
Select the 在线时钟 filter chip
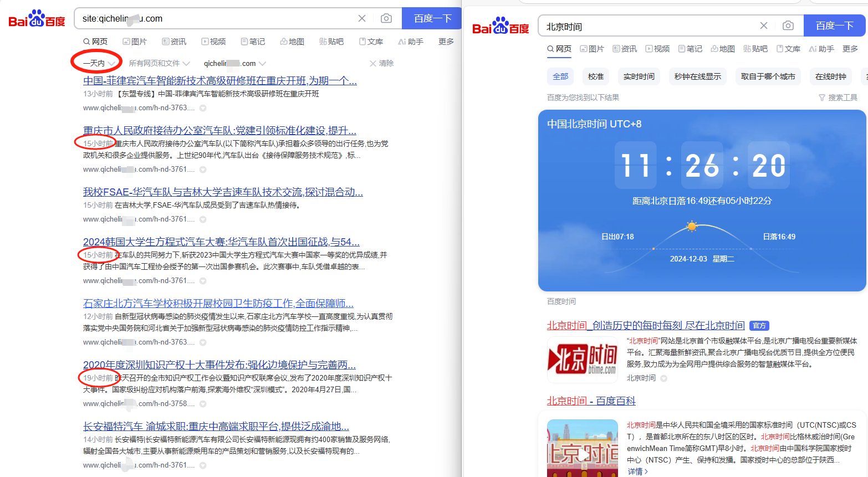coord(831,76)
